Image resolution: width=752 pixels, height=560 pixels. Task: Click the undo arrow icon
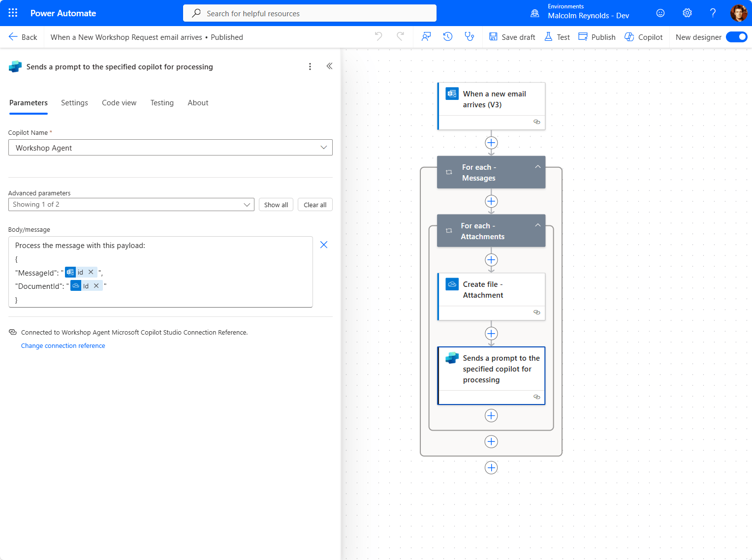click(x=378, y=36)
